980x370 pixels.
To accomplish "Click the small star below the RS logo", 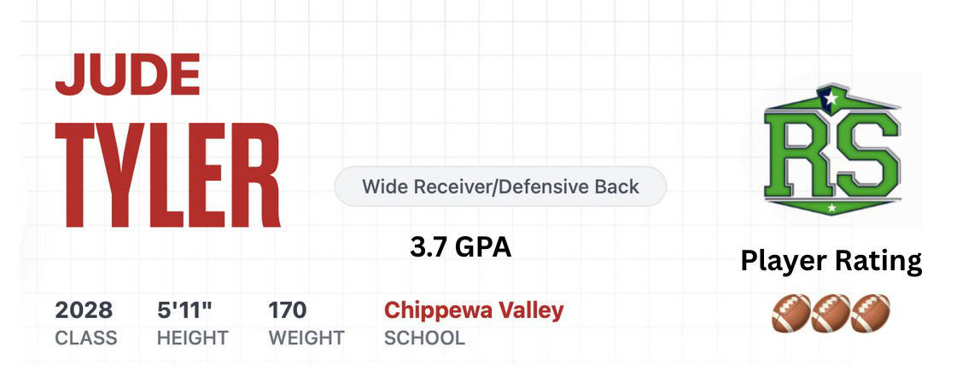I will (830, 207).
